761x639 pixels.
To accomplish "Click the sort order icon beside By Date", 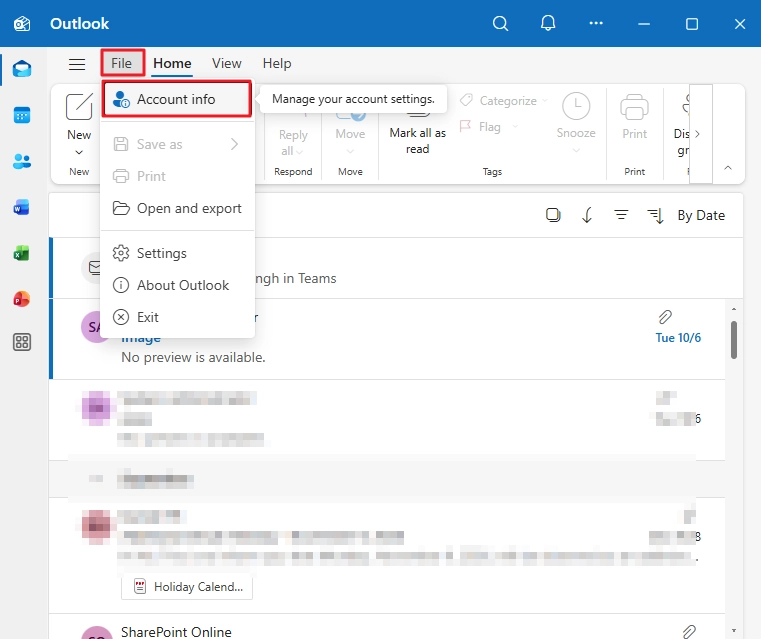I will 656,215.
